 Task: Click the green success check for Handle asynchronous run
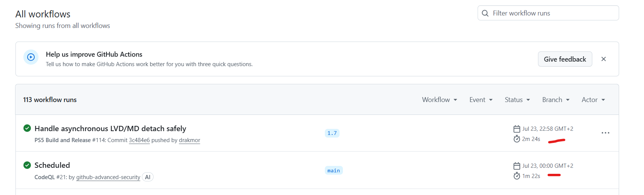[x=27, y=128]
